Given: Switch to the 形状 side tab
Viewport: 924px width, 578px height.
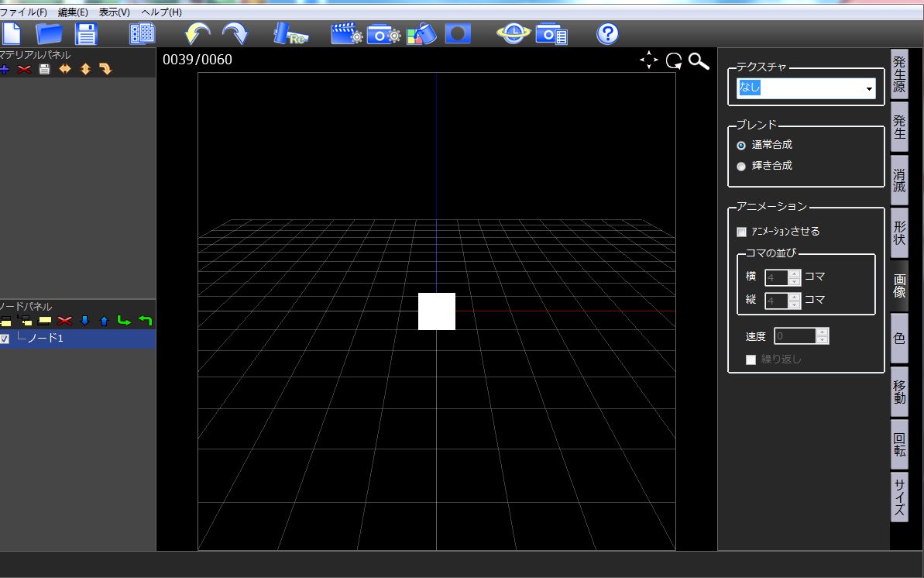Looking at the screenshot, I should pos(898,233).
